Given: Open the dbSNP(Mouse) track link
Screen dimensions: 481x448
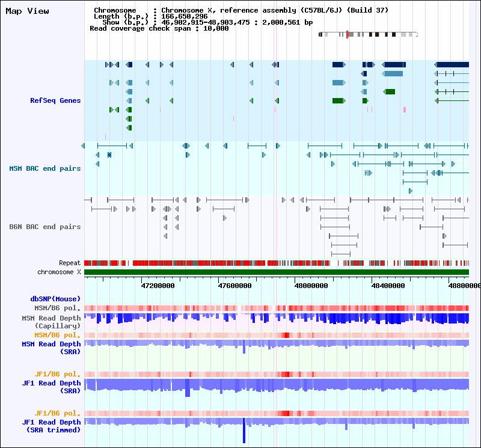Looking at the screenshot, I should coord(55,299).
